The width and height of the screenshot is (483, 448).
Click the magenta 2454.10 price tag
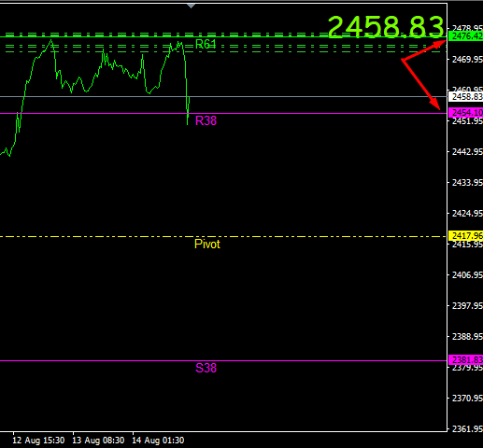pyautogui.click(x=466, y=112)
